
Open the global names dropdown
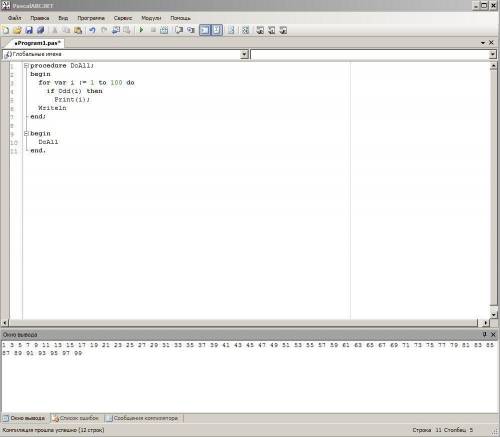(244, 54)
